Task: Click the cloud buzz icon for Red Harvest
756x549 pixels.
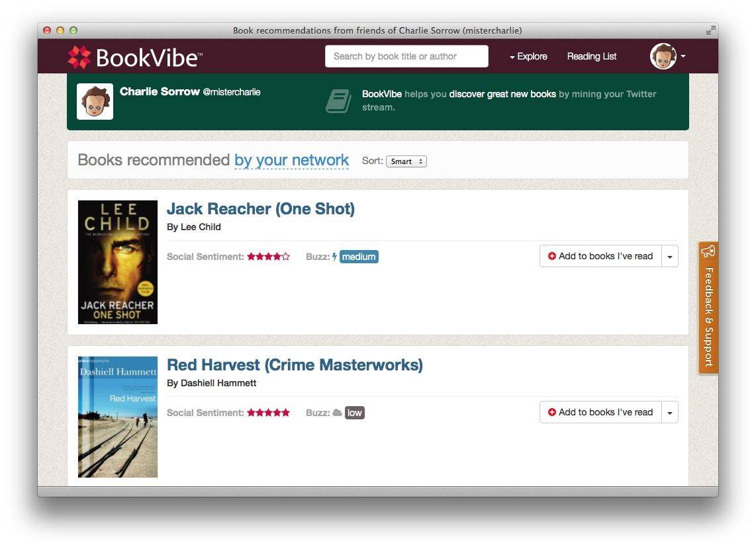Action: coord(338,413)
